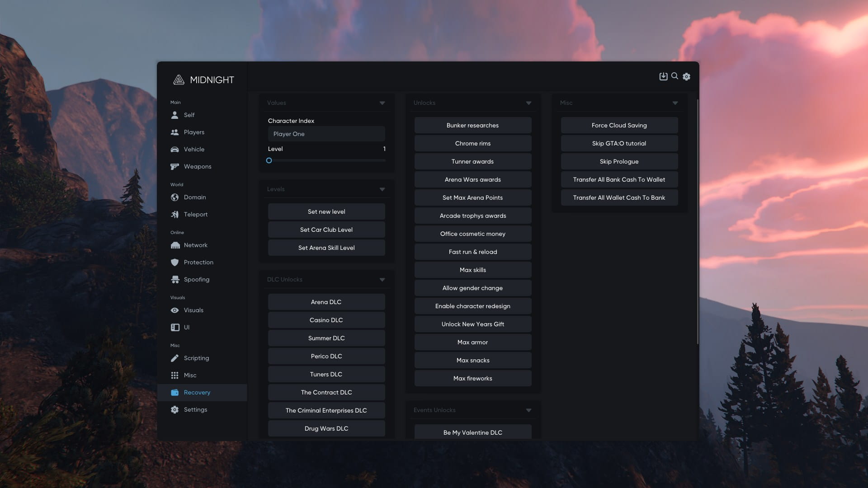This screenshot has height=488, width=868.
Task: Switch to the Network menu item
Action: coord(195,245)
